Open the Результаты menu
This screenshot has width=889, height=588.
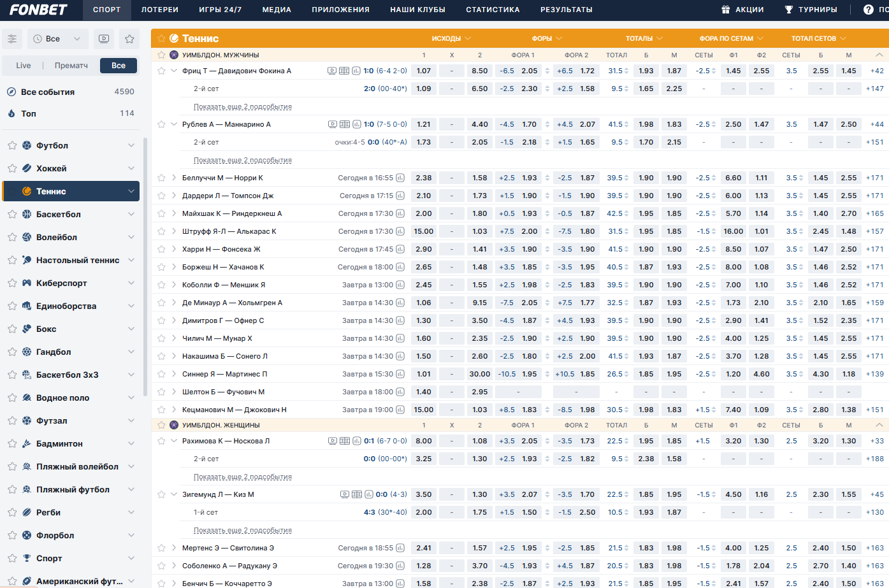click(567, 10)
